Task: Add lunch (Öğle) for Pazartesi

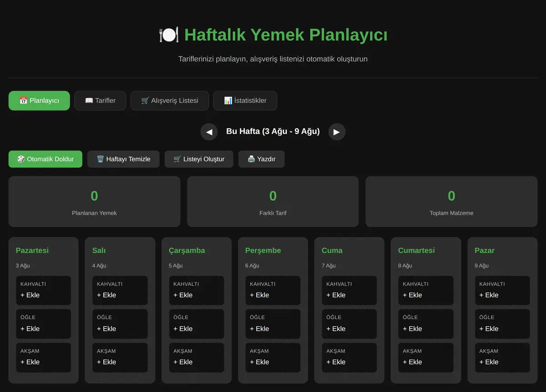Action: [43, 324]
